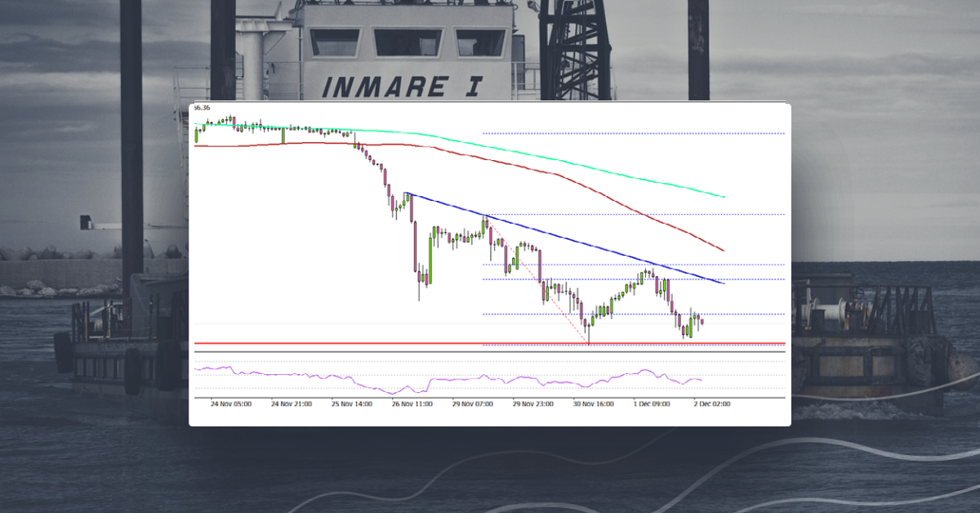The image size is (980, 513).
Task: Select the 24 Nov 05:00 axis label
Action: point(230,403)
